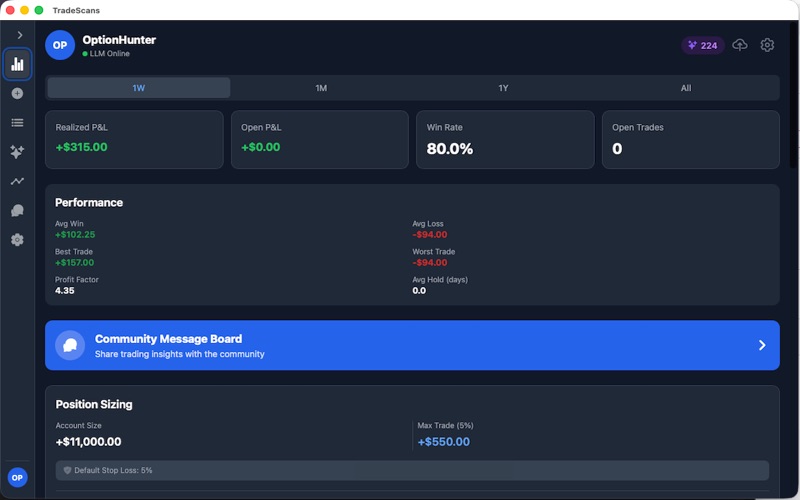Screen dimensions: 800x500
Task: Click the Win Rate card
Action: point(505,139)
